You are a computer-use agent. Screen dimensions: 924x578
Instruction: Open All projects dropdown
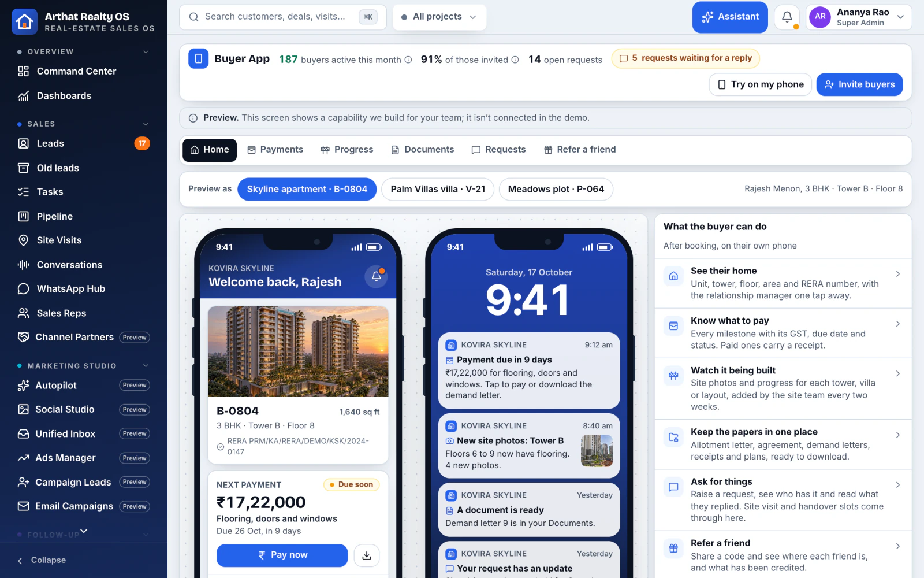coord(439,17)
